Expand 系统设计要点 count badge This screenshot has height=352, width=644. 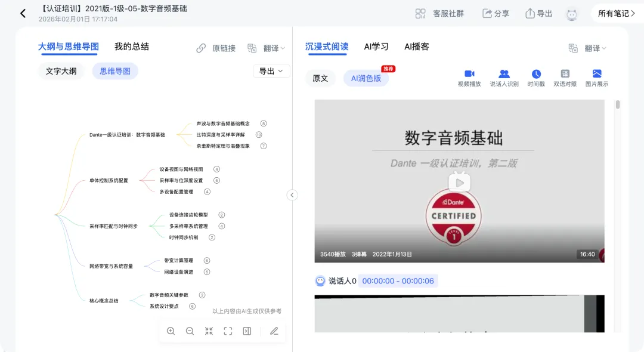pos(192,307)
